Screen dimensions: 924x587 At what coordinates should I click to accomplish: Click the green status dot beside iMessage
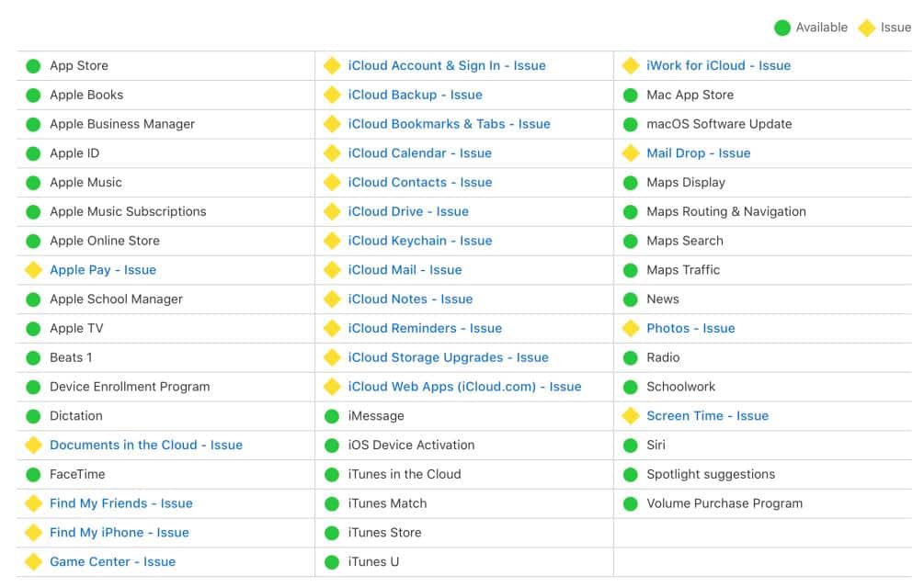[332, 416]
